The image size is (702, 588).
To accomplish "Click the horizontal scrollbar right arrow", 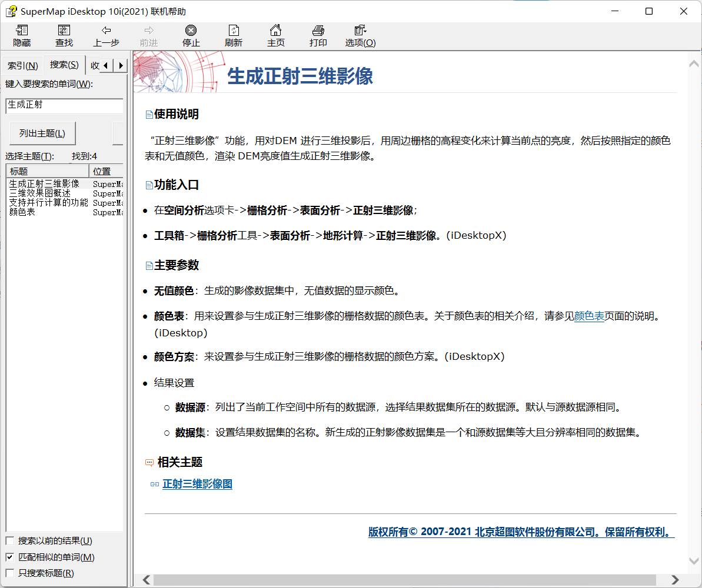I will [675, 580].
